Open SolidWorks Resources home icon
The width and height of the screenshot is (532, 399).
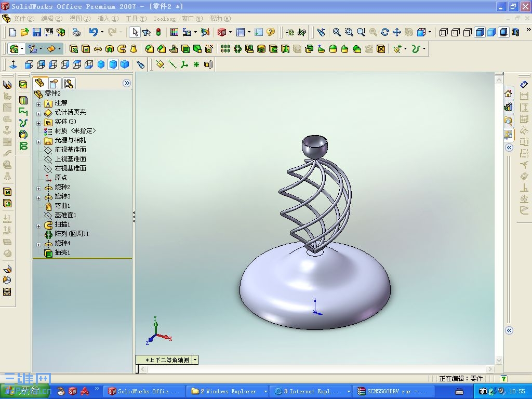508,94
